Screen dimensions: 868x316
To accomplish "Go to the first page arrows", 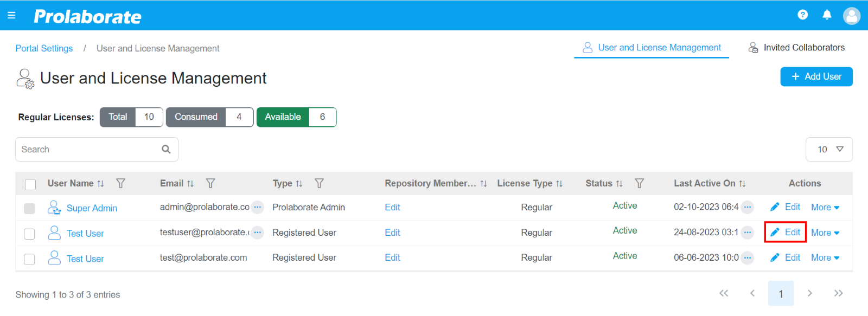I will pos(724,293).
